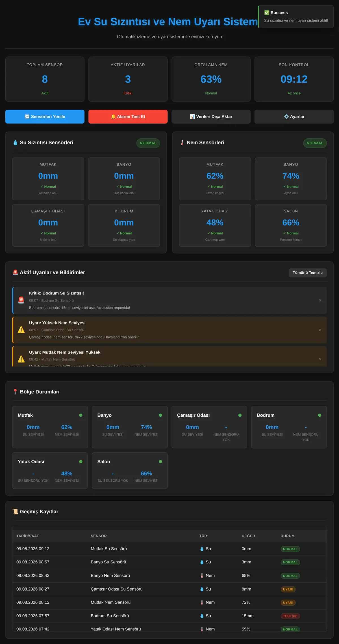Click the Son Kontrol time 09:12
Viewport: 339px width, 644px height.
click(x=294, y=79)
